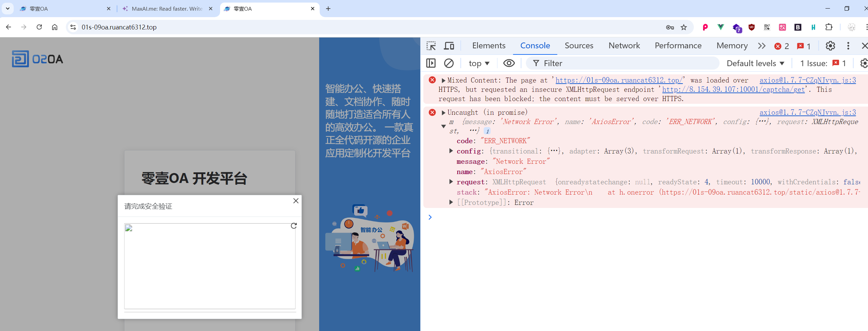Open the Elements tab

(x=489, y=46)
